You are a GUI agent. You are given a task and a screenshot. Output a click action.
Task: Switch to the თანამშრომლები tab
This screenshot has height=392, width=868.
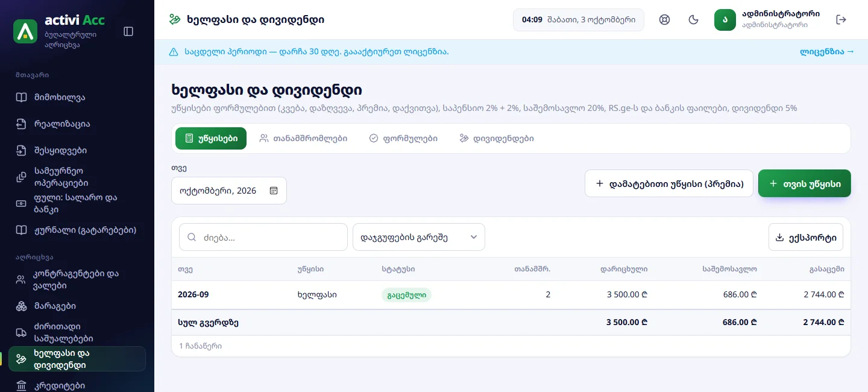pos(303,138)
